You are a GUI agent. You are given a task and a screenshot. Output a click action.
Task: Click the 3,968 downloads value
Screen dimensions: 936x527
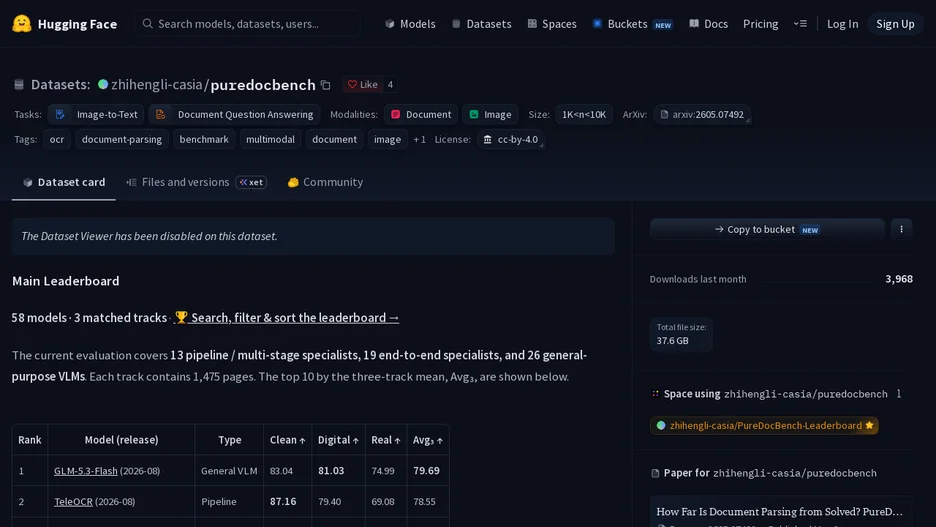point(898,279)
